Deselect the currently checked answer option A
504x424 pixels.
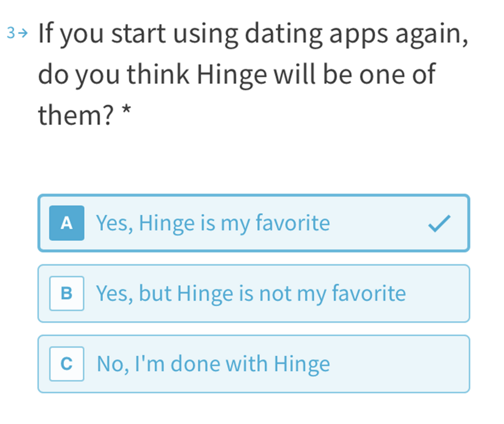254,223
